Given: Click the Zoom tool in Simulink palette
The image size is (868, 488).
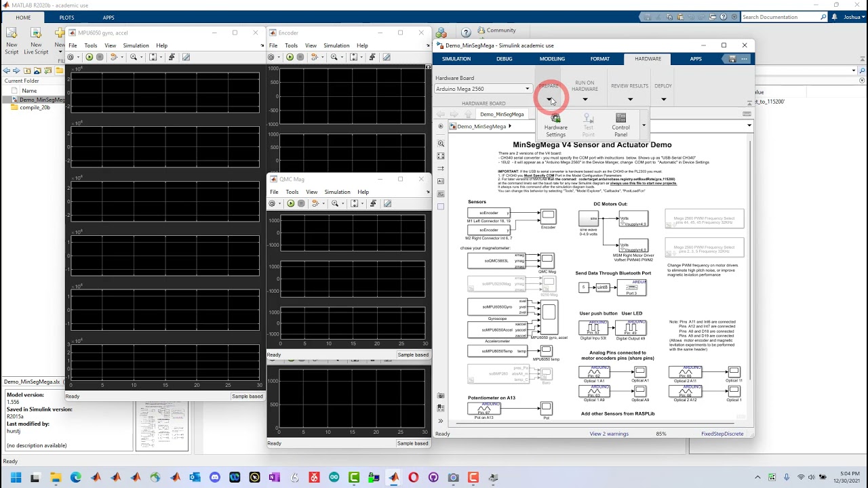Looking at the screenshot, I should click(441, 144).
